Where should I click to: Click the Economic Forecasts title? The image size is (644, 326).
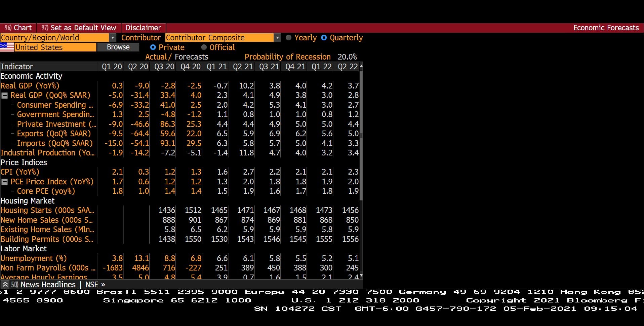(606, 28)
